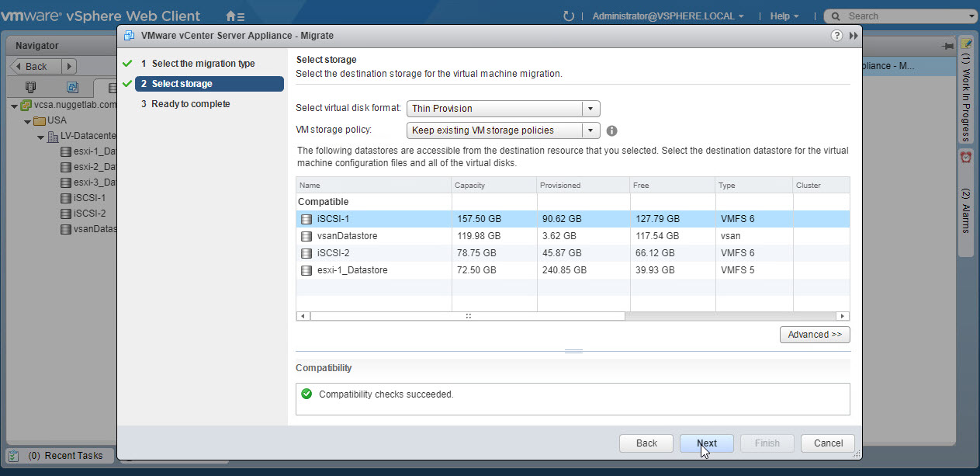Click the VM storage policy info icon
Screen dimensions: 980x476
(611, 130)
